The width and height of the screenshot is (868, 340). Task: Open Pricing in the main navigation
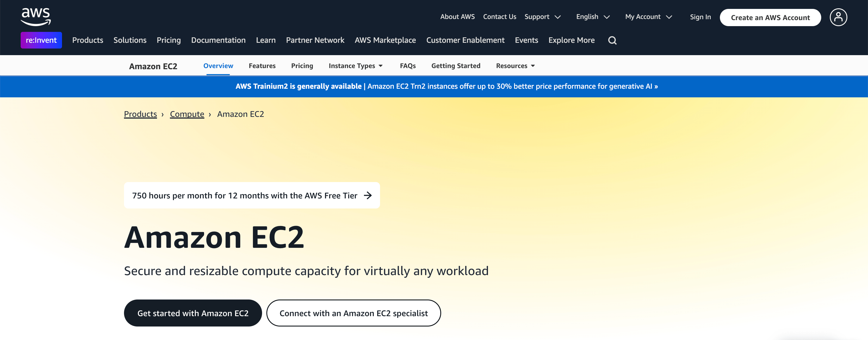[168, 40]
